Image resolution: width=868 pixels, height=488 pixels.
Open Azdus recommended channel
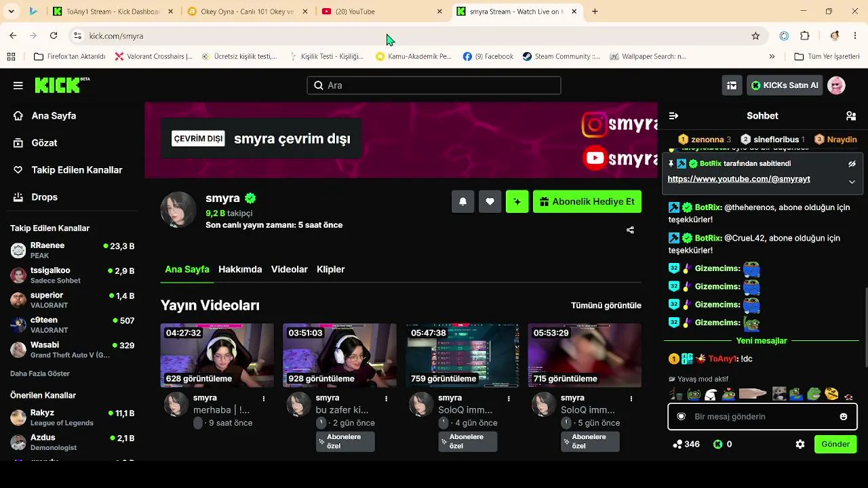72,443
